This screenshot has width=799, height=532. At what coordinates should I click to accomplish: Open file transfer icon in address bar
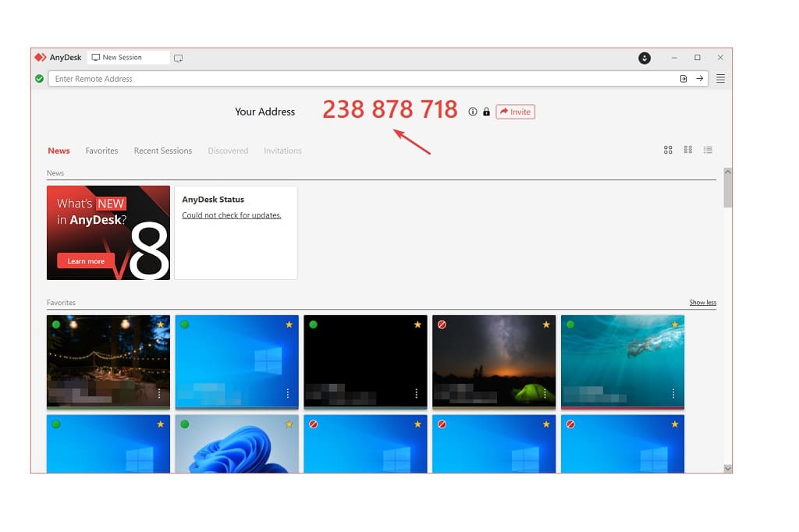(684, 79)
